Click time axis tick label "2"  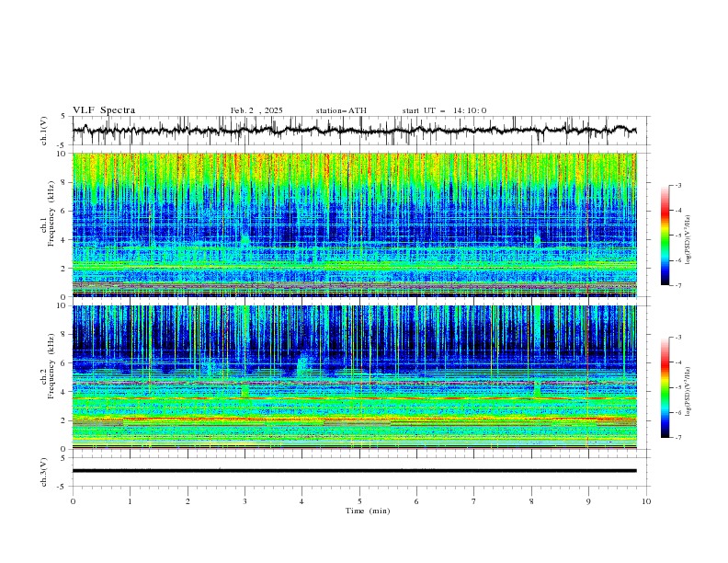(x=188, y=501)
